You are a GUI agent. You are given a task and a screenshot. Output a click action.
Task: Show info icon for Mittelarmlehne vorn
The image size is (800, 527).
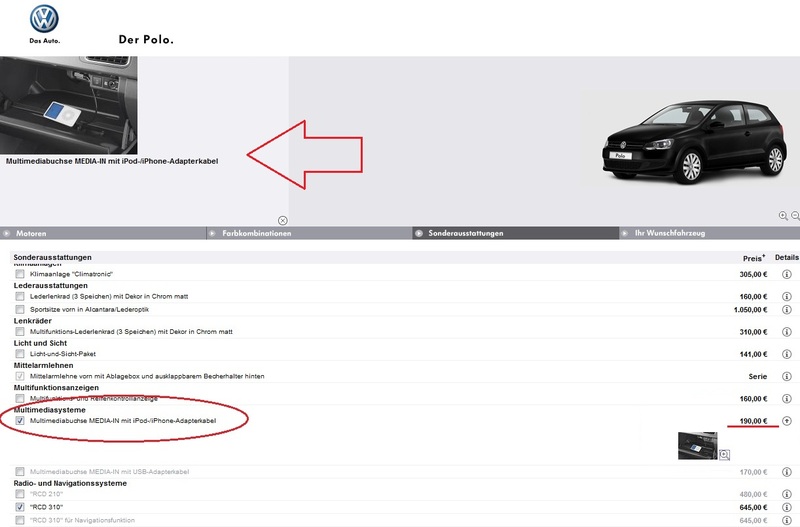(x=787, y=377)
